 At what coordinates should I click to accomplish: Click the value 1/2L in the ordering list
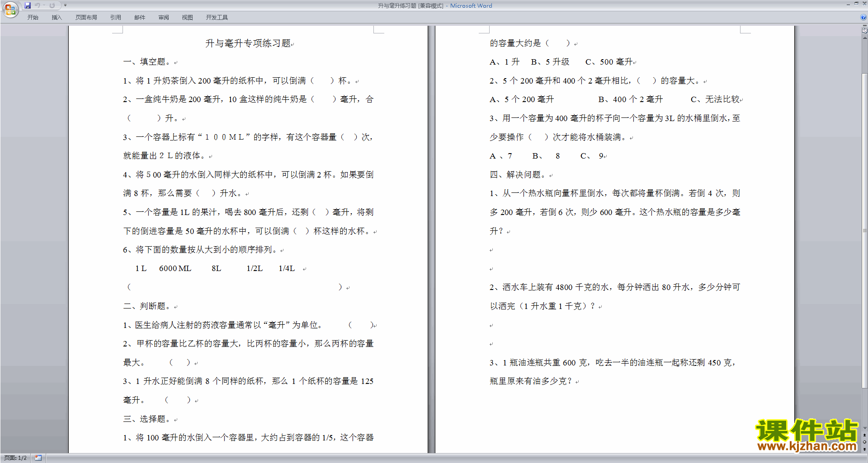[255, 269]
